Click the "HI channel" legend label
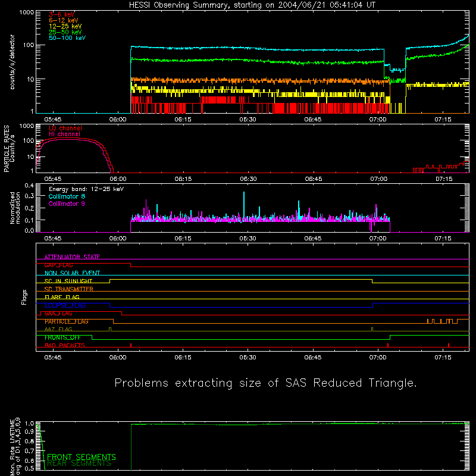Image resolution: width=476 pixels, height=476 pixels. [x=64, y=134]
